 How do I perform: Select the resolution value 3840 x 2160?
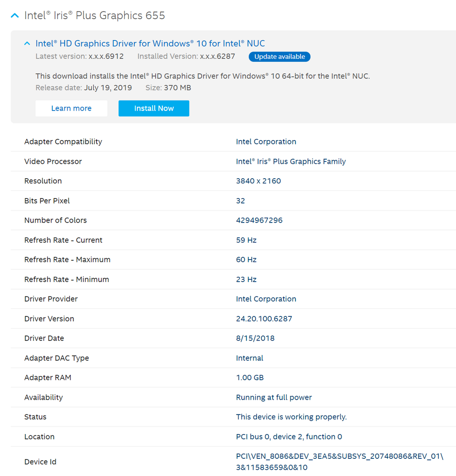[258, 181]
